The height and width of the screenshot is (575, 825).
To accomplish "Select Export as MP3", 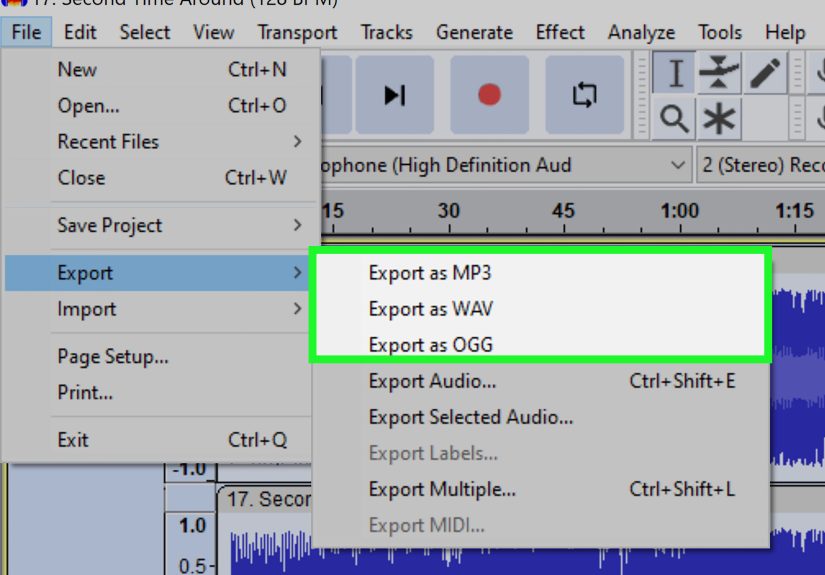I will tap(540, 273).
